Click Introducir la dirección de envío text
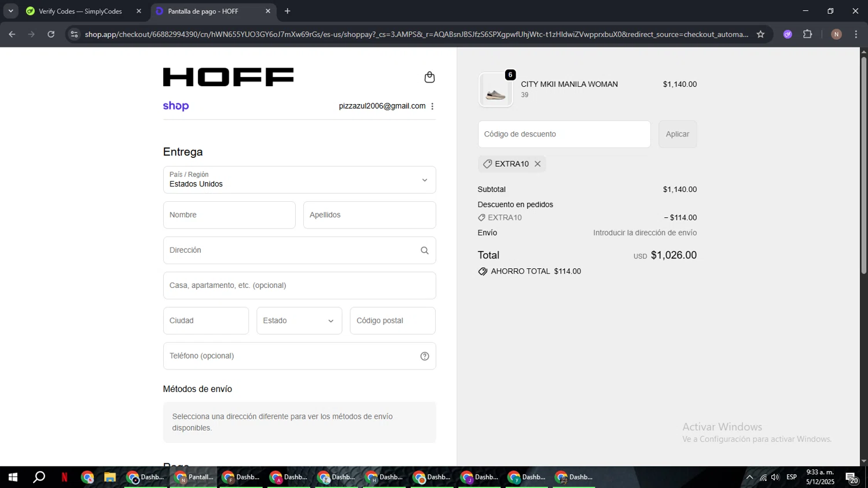This screenshot has width=868, height=488. (x=645, y=233)
